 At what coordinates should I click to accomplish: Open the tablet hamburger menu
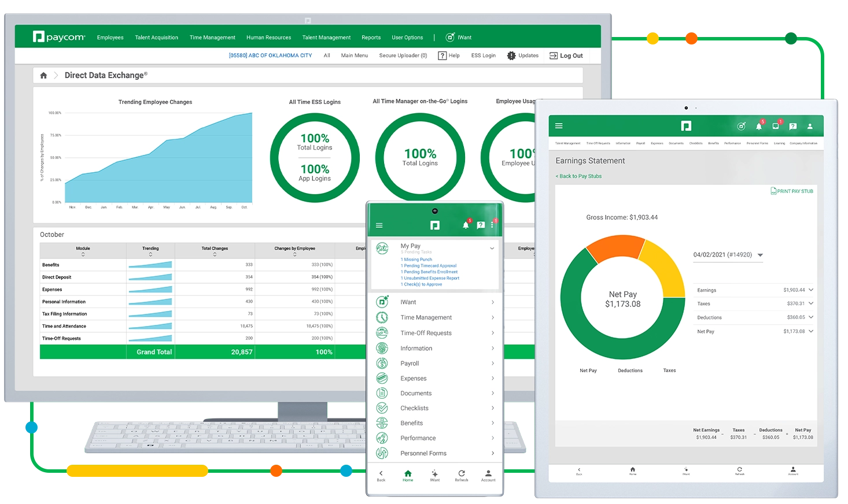tap(559, 125)
